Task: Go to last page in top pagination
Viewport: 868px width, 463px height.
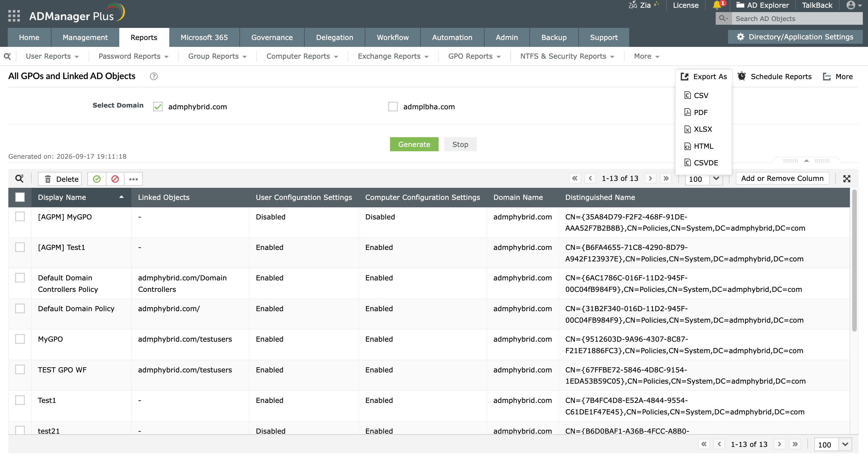Action: tap(666, 178)
